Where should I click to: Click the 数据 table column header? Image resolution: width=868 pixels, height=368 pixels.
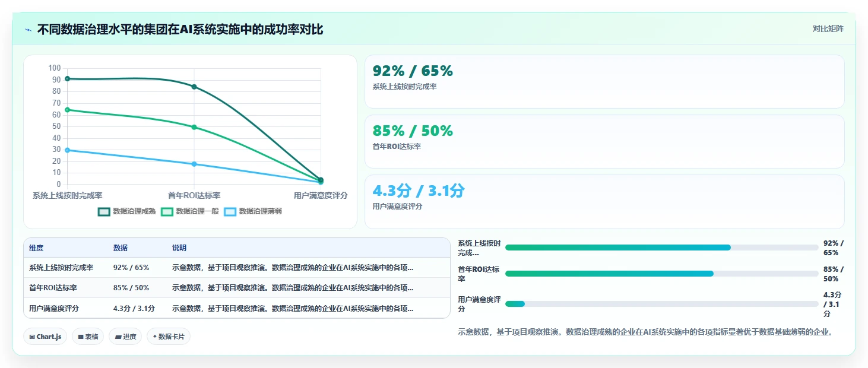click(121, 248)
